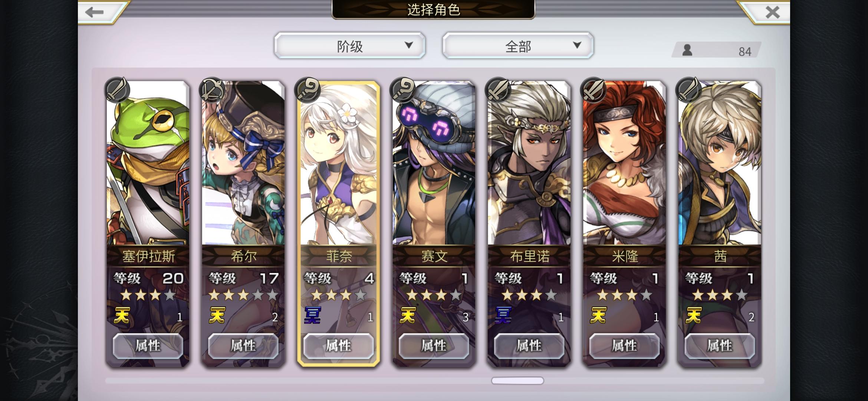Click the weapon icon on 米隆 card
The image size is (868, 401).
(x=594, y=90)
